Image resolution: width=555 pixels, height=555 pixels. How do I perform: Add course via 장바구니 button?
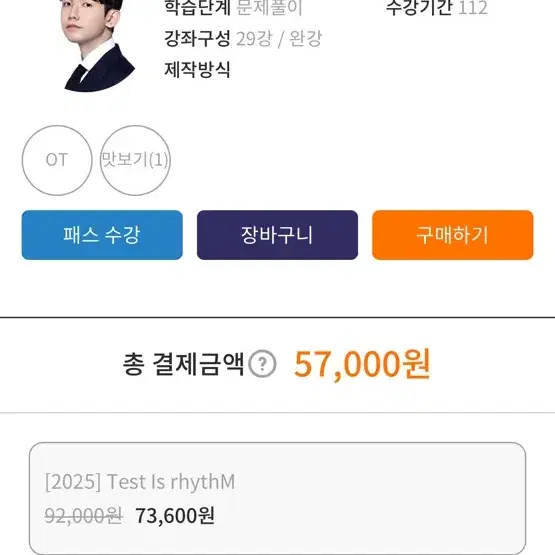pos(277,235)
